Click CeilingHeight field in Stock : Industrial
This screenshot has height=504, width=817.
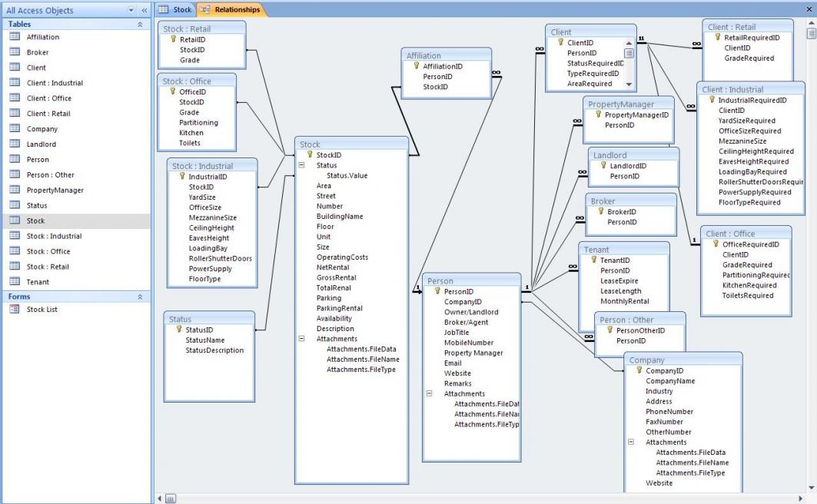tap(211, 227)
